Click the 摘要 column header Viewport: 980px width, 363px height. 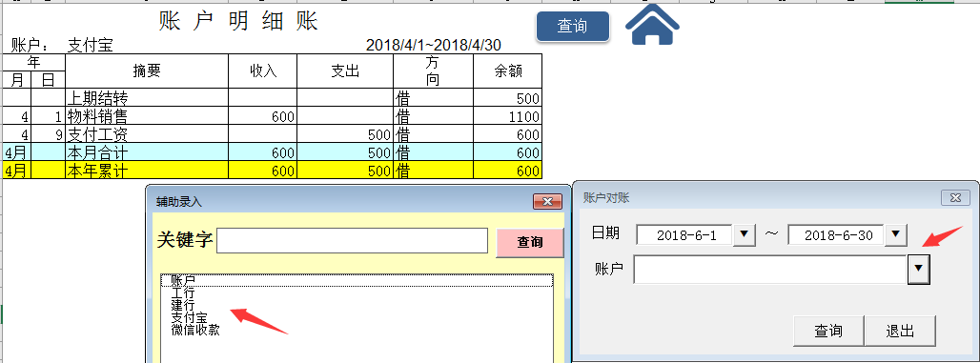pos(147,71)
